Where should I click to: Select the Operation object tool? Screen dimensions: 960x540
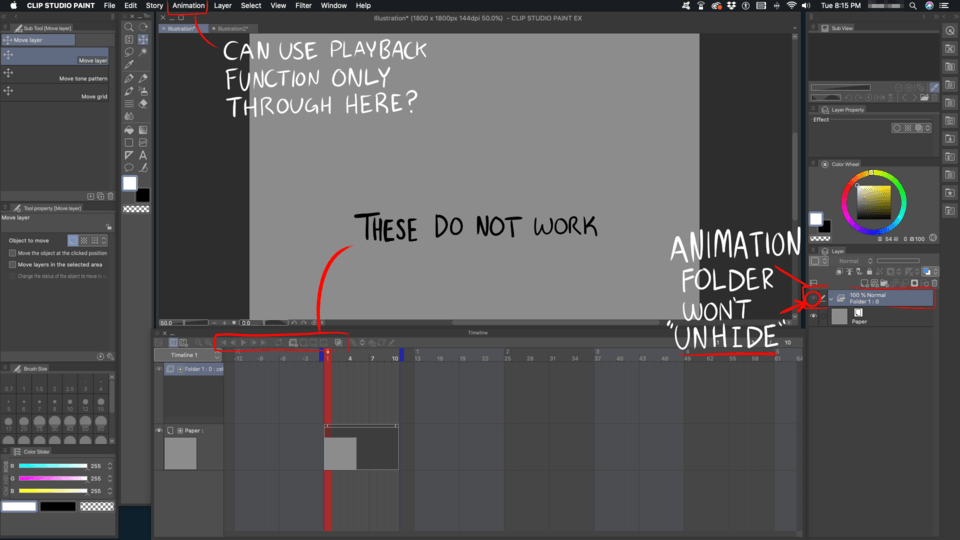coord(129,40)
